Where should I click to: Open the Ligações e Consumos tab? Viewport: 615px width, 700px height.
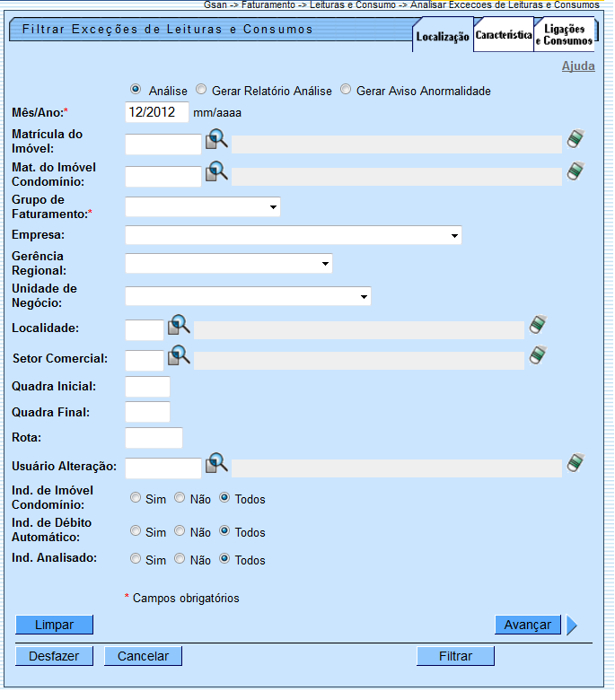tap(564, 35)
